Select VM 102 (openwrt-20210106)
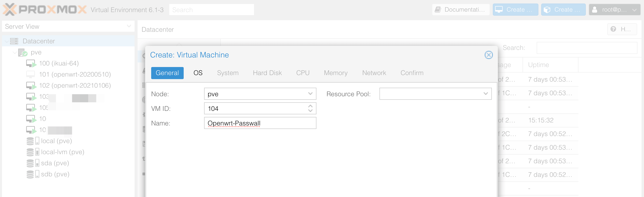This screenshot has height=197, width=644. tap(75, 85)
